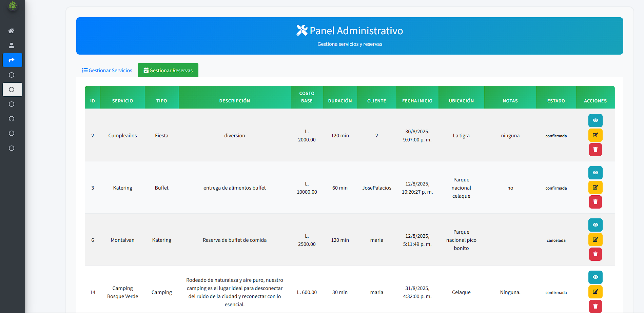Open the eye view icon for Cumpleaños reservation
This screenshot has width=644, height=313.
click(595, 120)
